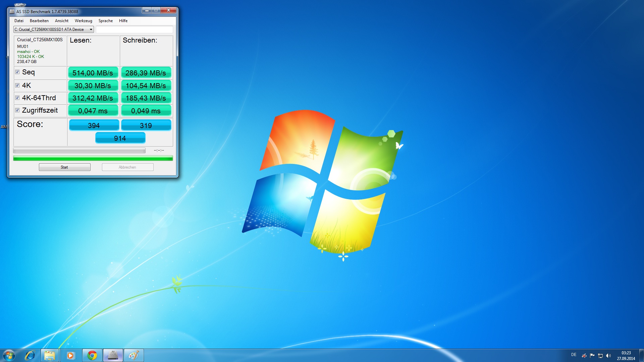
Task: Disable the 4K-64Thrd test checkbox
Action: [x=17, y=98]
